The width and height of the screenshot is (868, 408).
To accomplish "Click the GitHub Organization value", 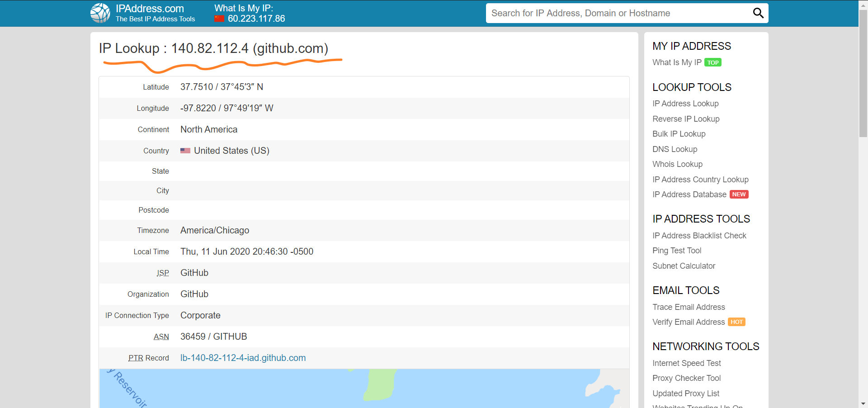I will coord(194,294).
